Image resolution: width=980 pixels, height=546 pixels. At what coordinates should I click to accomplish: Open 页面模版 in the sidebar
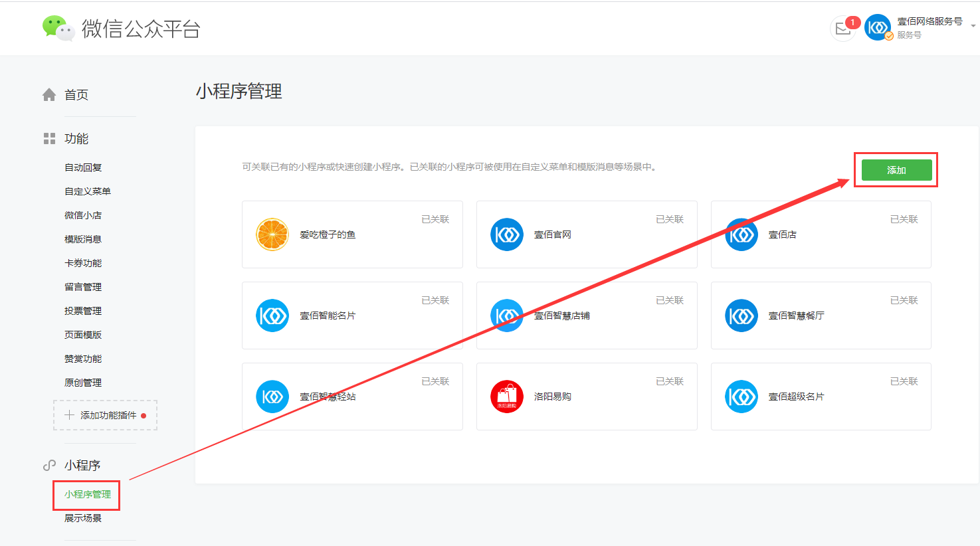coord(83,335)
